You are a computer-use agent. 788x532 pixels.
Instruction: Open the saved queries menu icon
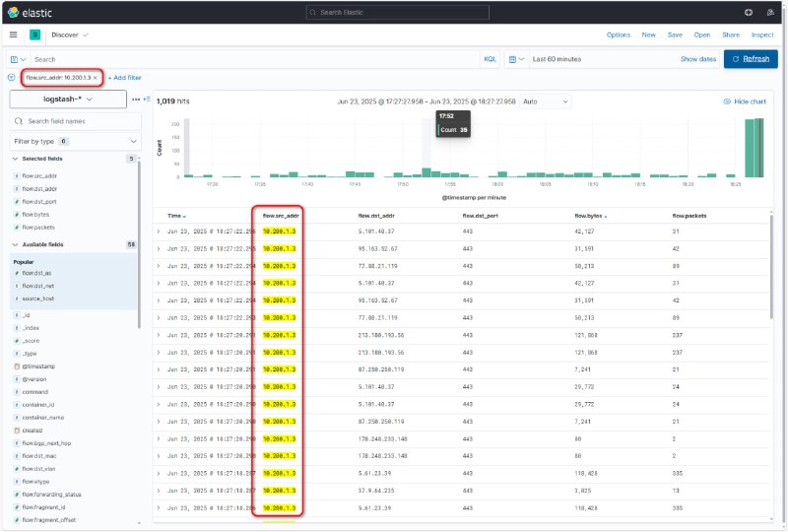18,59
